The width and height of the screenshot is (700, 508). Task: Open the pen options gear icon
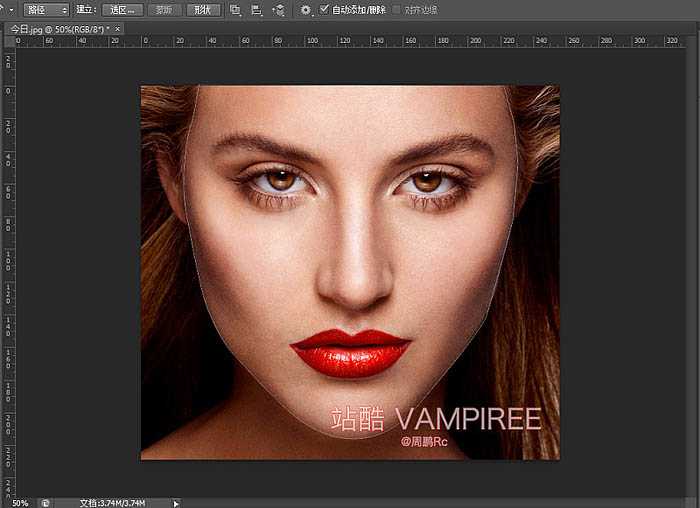[306, 9]
